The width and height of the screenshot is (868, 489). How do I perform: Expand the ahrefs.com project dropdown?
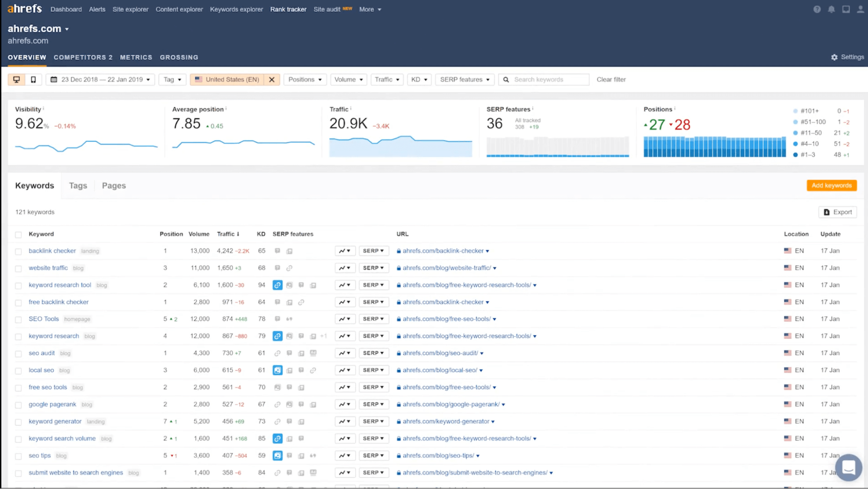pyautogui.click(x=67, y=29)
